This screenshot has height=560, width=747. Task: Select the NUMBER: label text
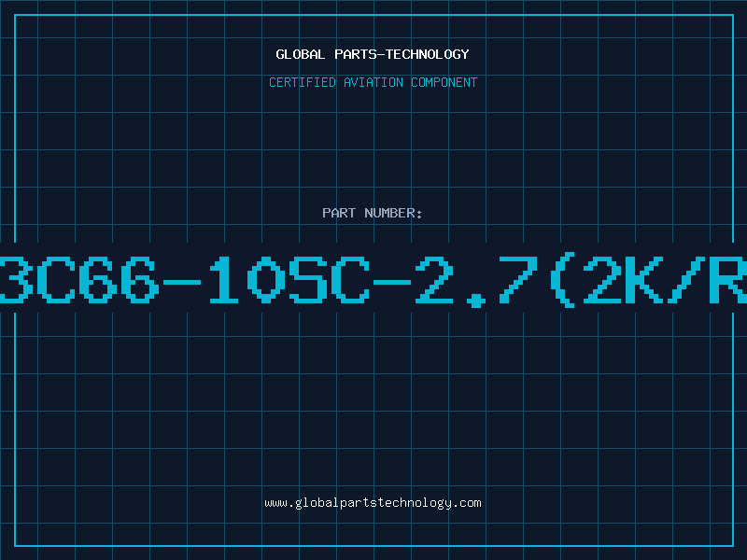(x=393, y=213)
